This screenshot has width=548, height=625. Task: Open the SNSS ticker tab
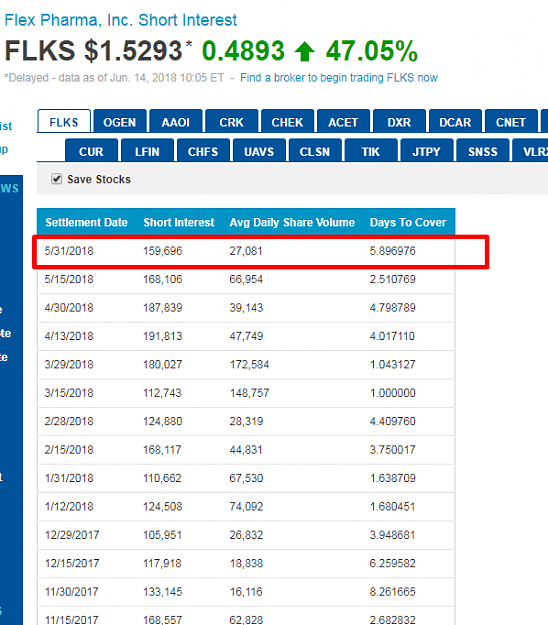483,150
